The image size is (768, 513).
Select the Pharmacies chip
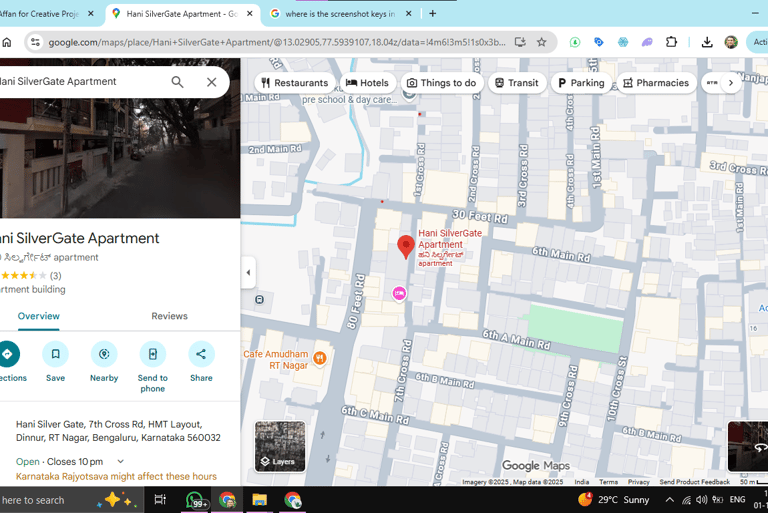click(656, 83)
